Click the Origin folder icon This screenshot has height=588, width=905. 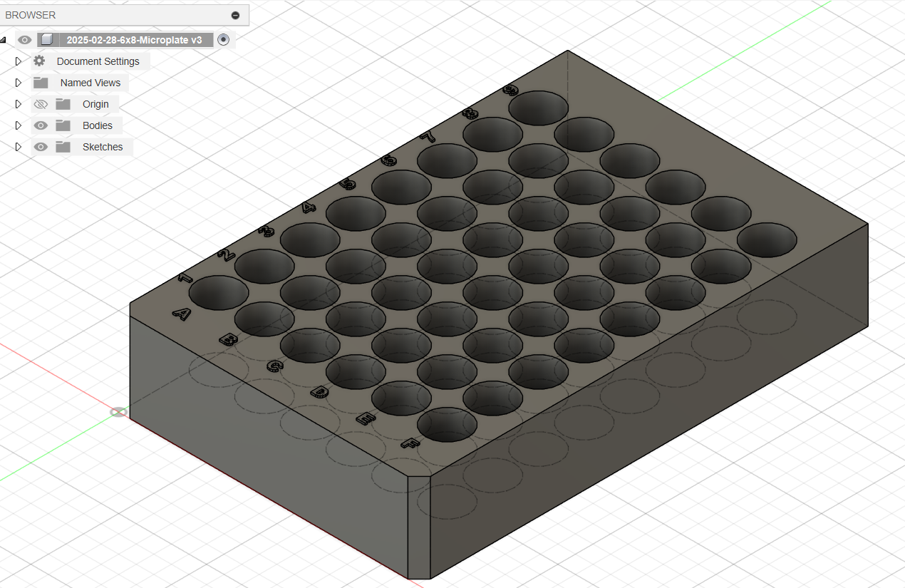[63, 104]
